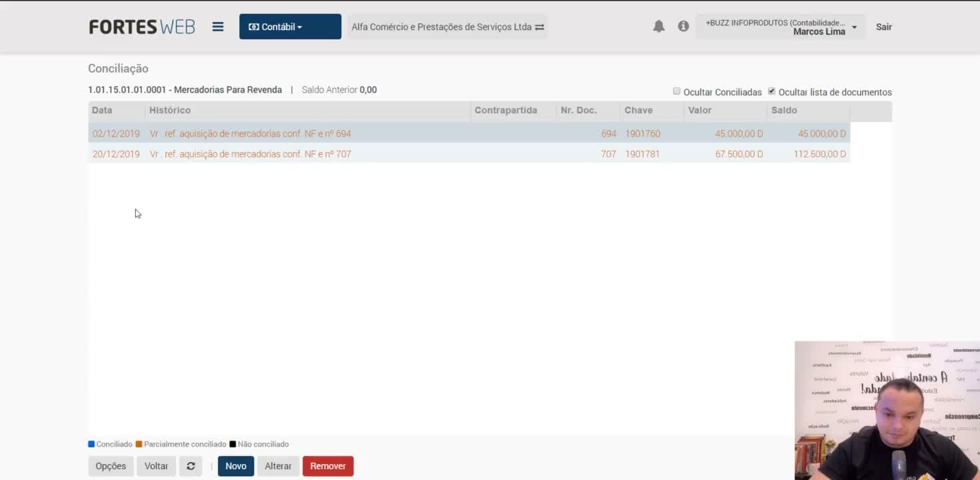This screenshot has height=480, width=980.
Task: Open the notifications bell
Action: point(659,27)
